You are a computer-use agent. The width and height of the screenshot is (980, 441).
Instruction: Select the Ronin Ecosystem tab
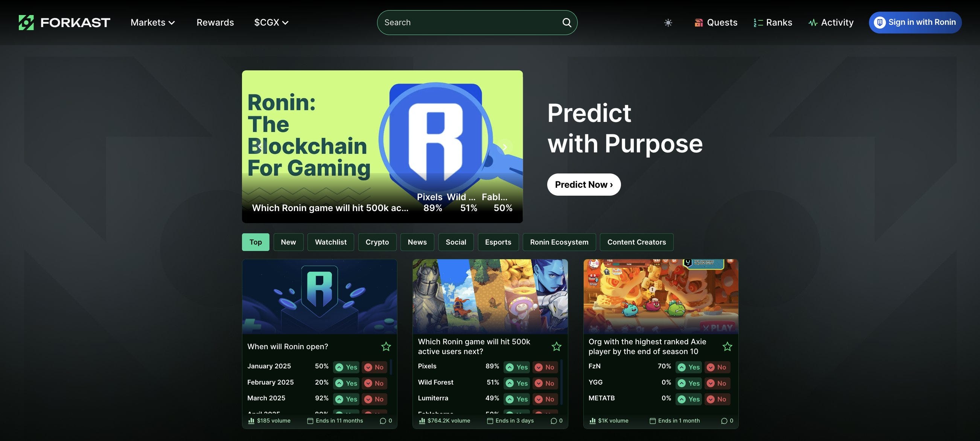tap(559, 242)
